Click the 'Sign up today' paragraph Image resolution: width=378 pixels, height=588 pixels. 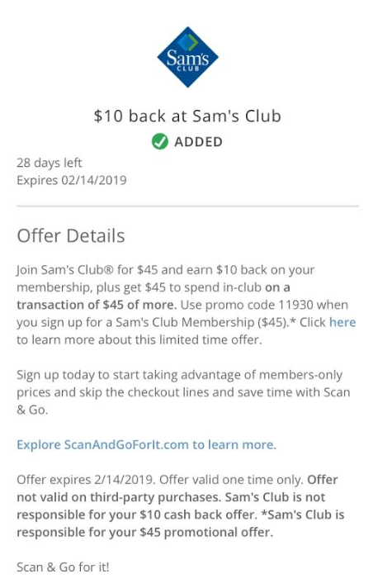[183, 392]
